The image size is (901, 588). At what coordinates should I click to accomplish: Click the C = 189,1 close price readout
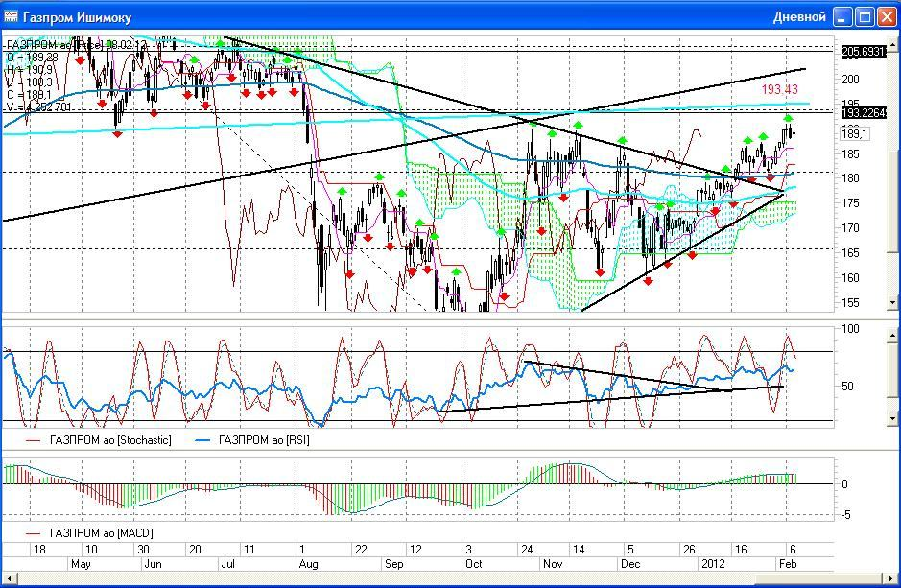[x=29, y=95]
